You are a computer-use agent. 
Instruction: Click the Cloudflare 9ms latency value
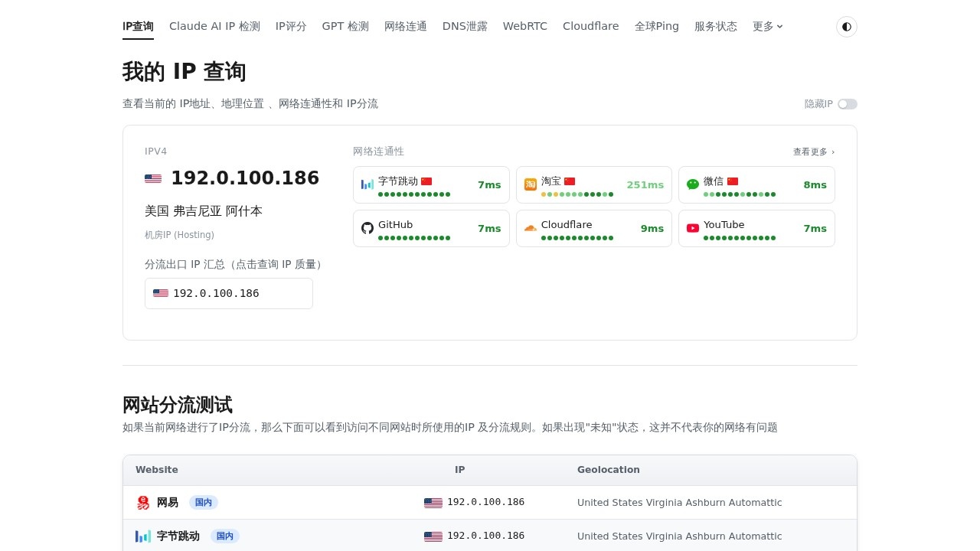coord(652,229)
